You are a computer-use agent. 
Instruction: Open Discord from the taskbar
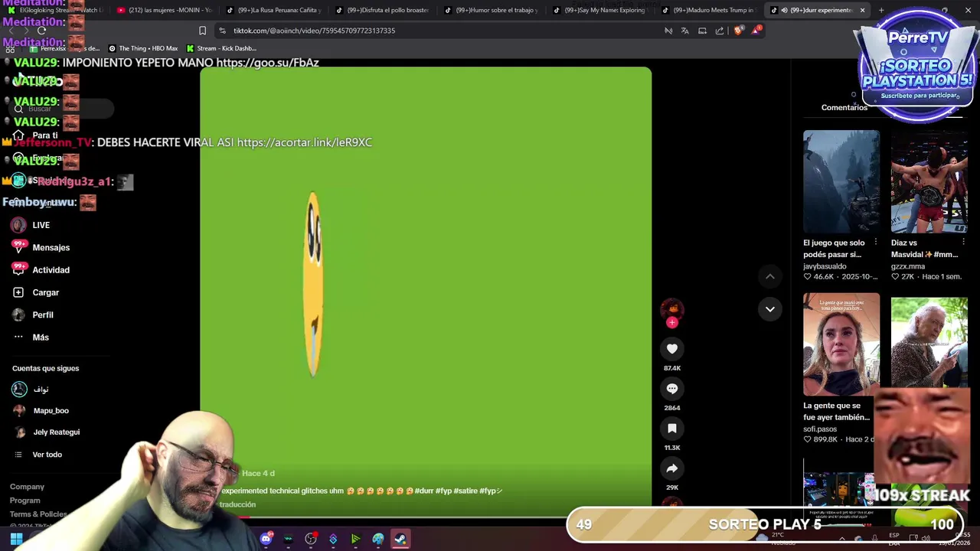tap(266, 540)
